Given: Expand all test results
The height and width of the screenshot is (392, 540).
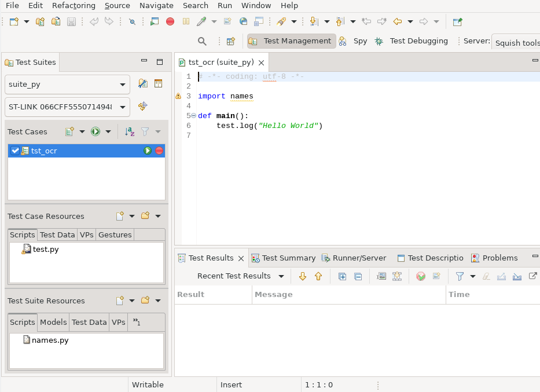Looking at the screenshot, I should pos(342,276).
